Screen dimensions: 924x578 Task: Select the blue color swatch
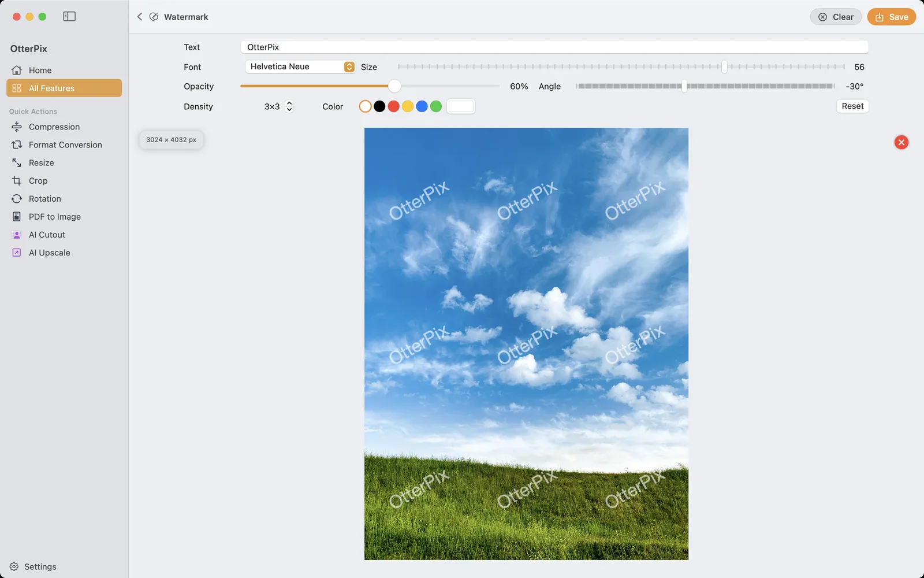tap(422, 106)
